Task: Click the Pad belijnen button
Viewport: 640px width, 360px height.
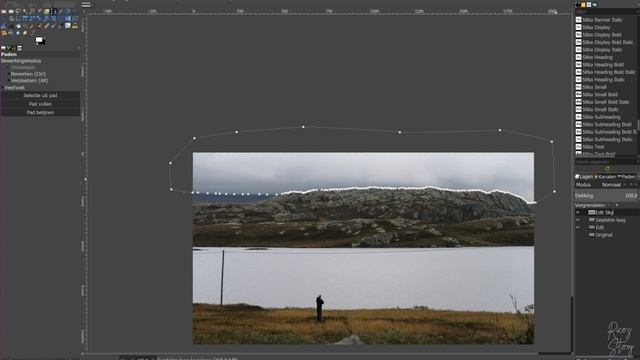Action: pos(40,112)
